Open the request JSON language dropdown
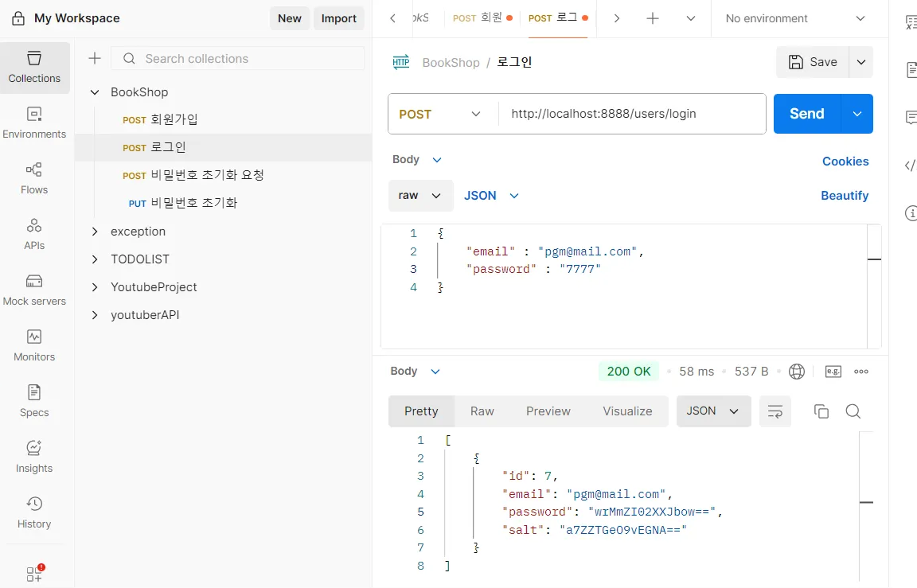The image size is (917, 588). coord(491,196)
